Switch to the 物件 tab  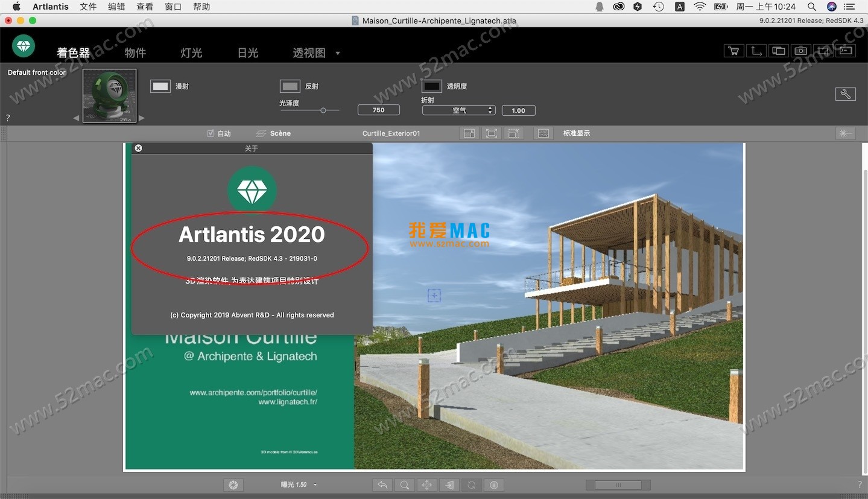click(135, 53)
